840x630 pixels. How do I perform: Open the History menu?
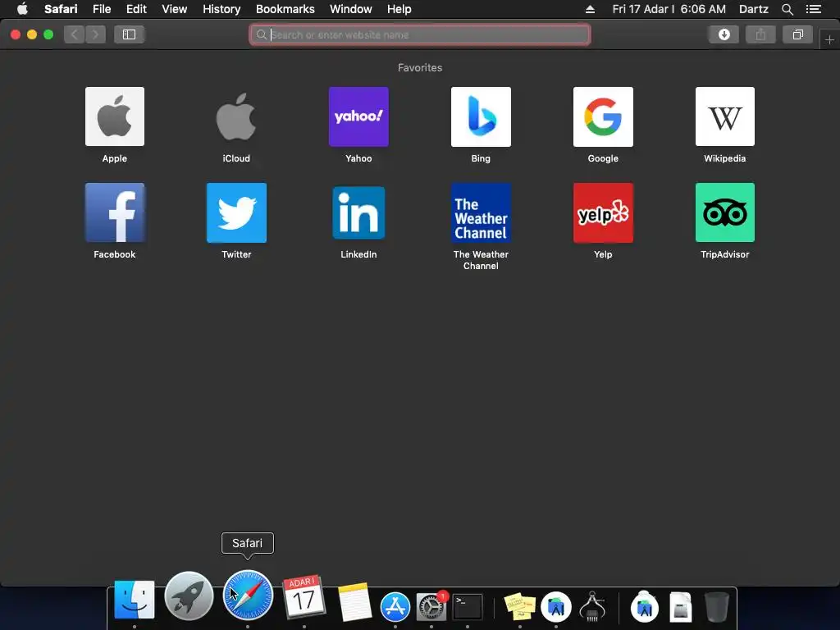point(221,9)
